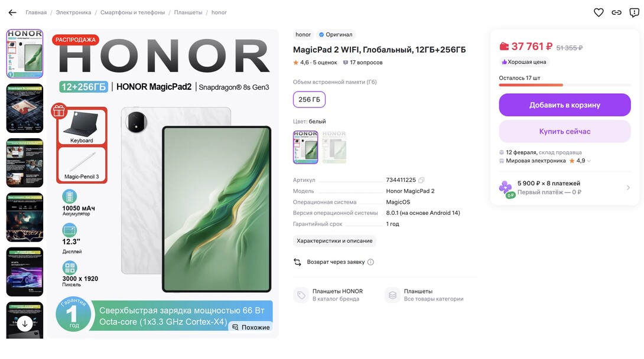The height and width of the screenshot is (359, 644).
Task: Open info icon next to Возврат через заявку
Action: click(370, 262)
